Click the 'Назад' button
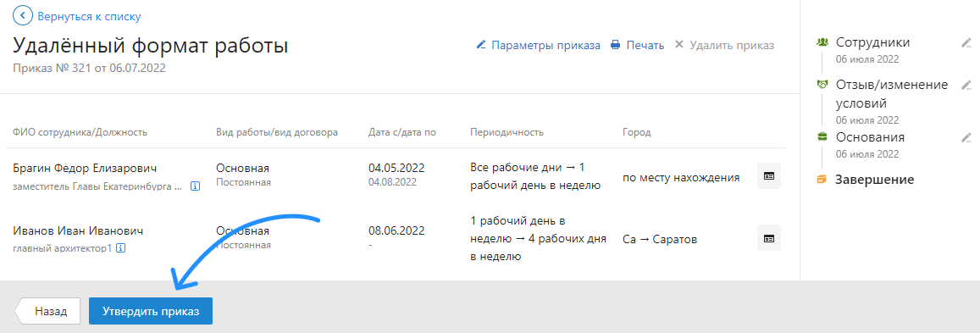This screenshot has height=333, width=980. 48,311
